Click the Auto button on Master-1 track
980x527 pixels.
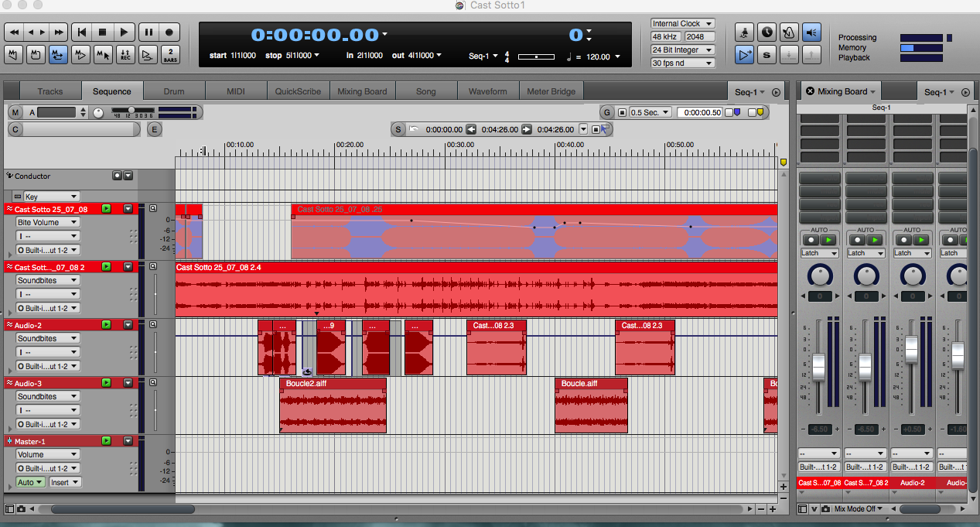(30, 482)
